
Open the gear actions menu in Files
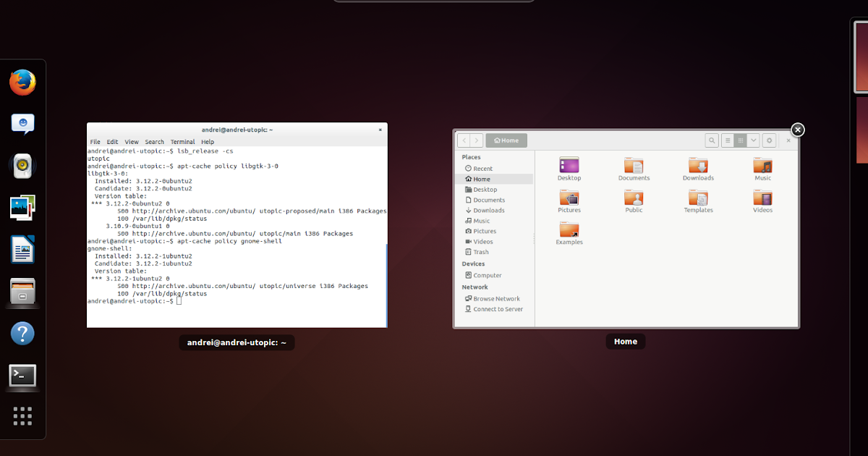(768, 140)
